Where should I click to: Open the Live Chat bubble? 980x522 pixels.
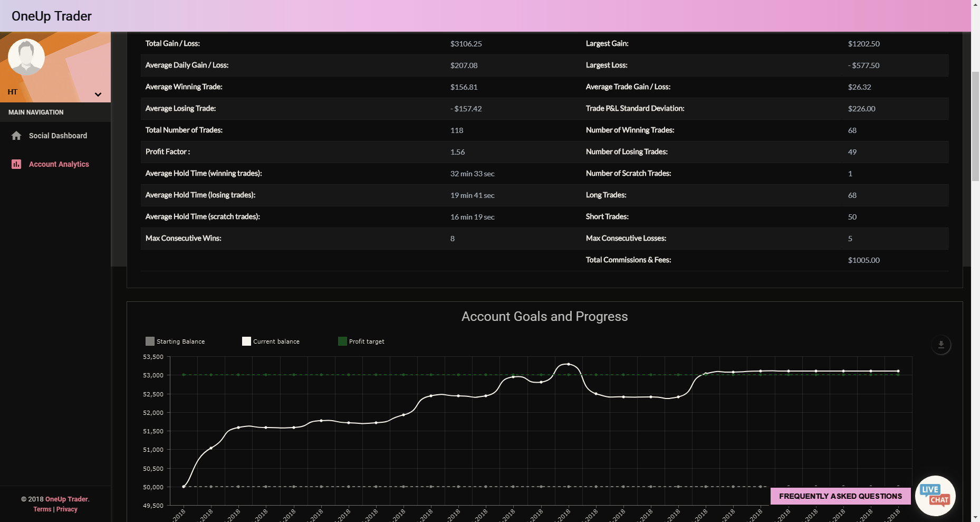(935, 496)
